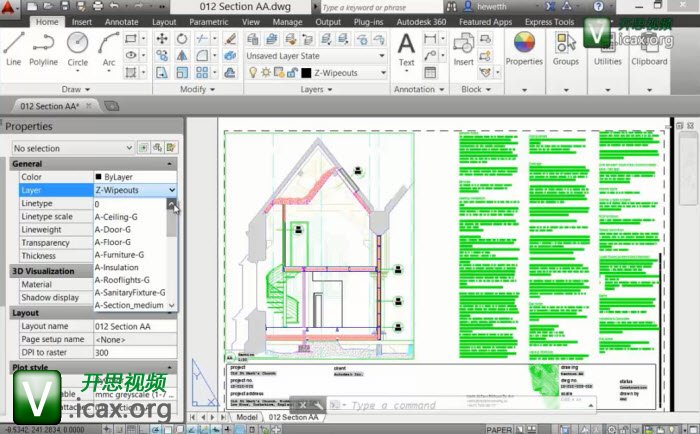Switch to the Model layout tab
This screenshot has width=700, height=434.
pos(247,416)
